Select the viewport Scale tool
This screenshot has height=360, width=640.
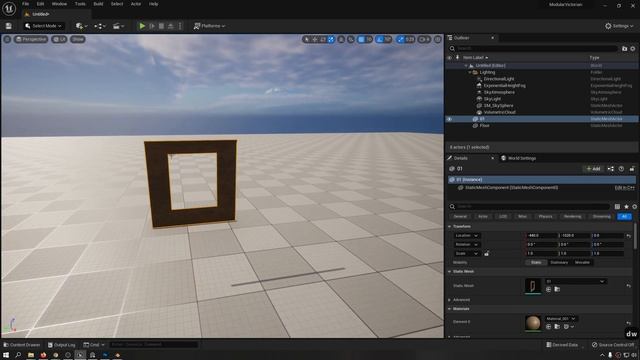point(331,39)
